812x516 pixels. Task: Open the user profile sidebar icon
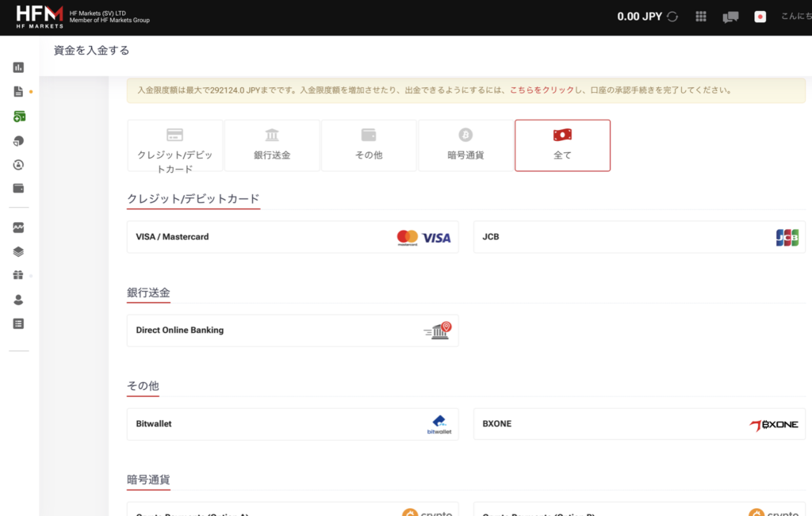click(x=18, y=300)
